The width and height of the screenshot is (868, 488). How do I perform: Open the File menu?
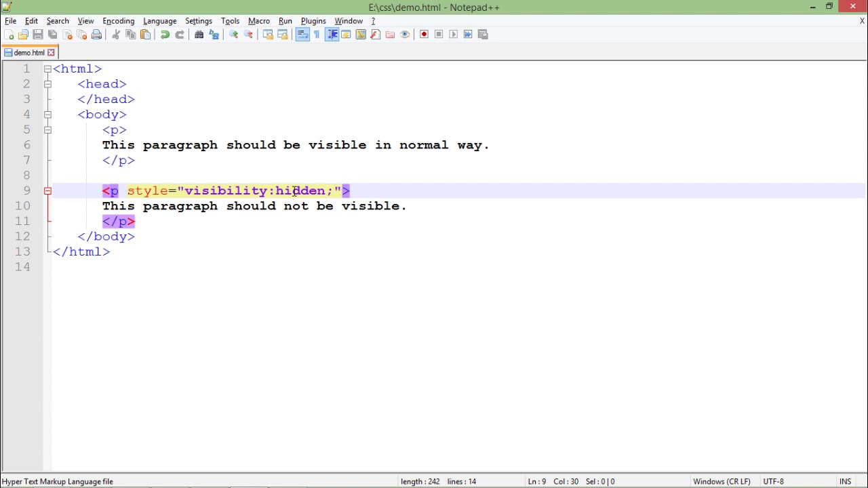pyautogui.click(x=11, y=21)
